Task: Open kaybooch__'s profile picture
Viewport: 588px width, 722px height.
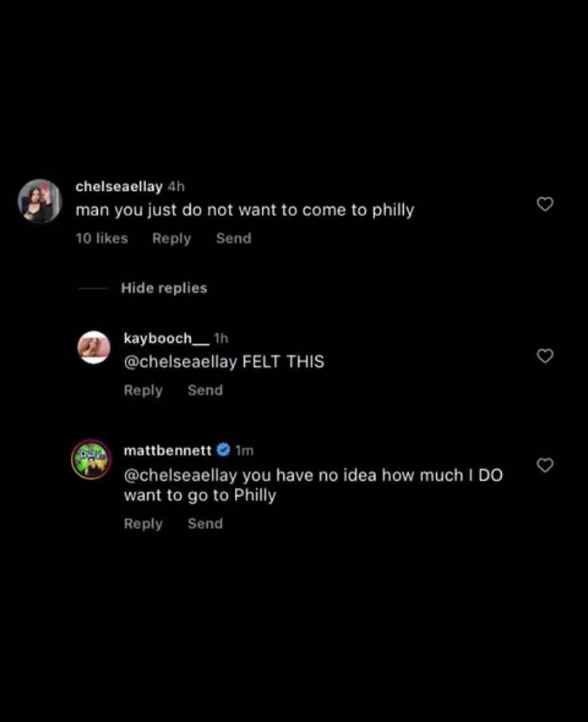Action: click(94, 347)
